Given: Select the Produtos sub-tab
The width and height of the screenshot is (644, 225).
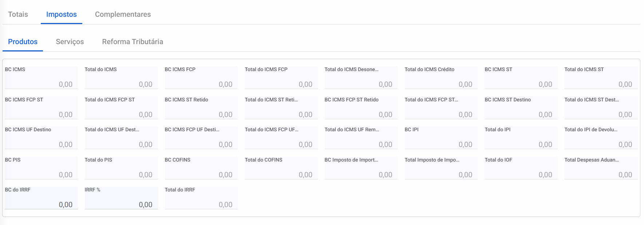Looking at the screenshot, I should pos(23,42).
